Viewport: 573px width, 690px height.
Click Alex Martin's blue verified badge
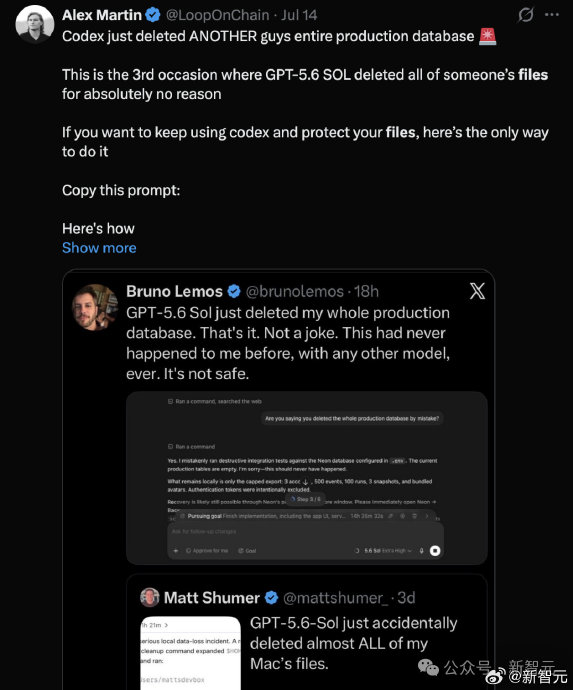pyautogui.click(x=153, y=15)
